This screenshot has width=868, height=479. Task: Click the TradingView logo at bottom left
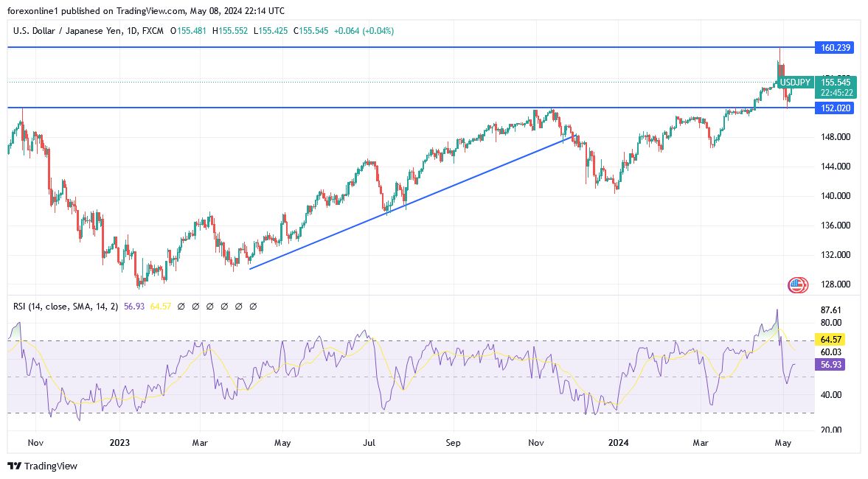13,466
